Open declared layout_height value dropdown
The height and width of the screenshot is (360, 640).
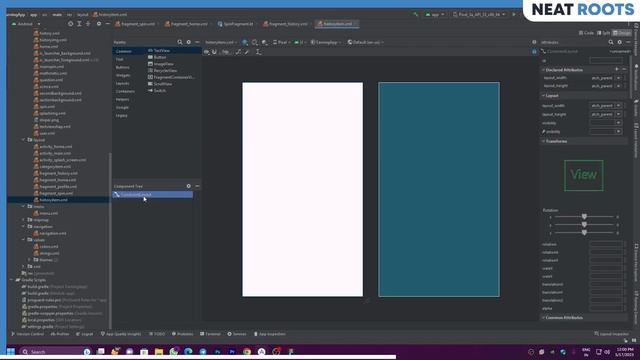[619, 86]
